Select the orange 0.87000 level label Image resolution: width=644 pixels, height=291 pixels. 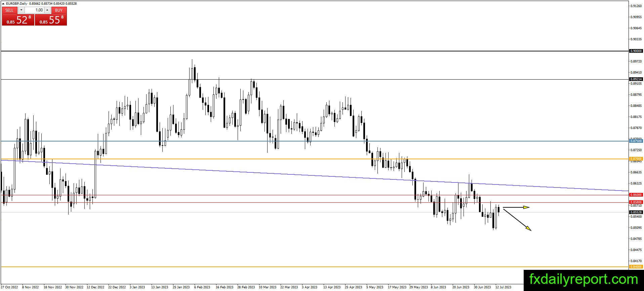(636, 159)
